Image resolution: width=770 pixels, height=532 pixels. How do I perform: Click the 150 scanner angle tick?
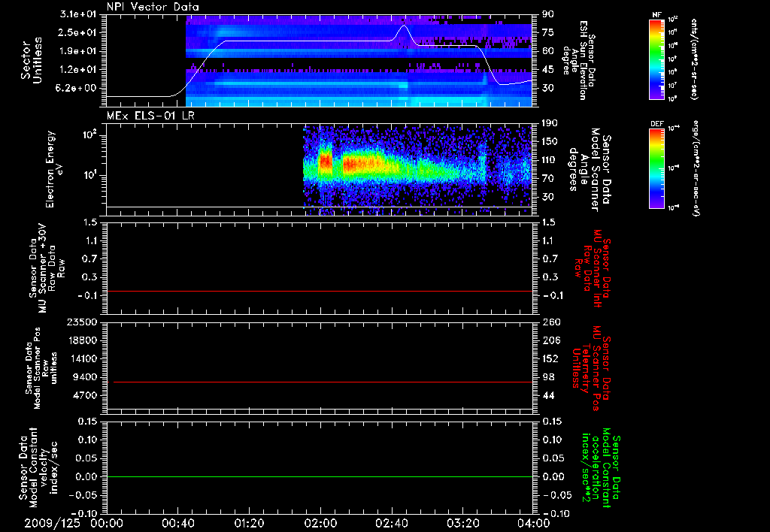pos(550,142)
